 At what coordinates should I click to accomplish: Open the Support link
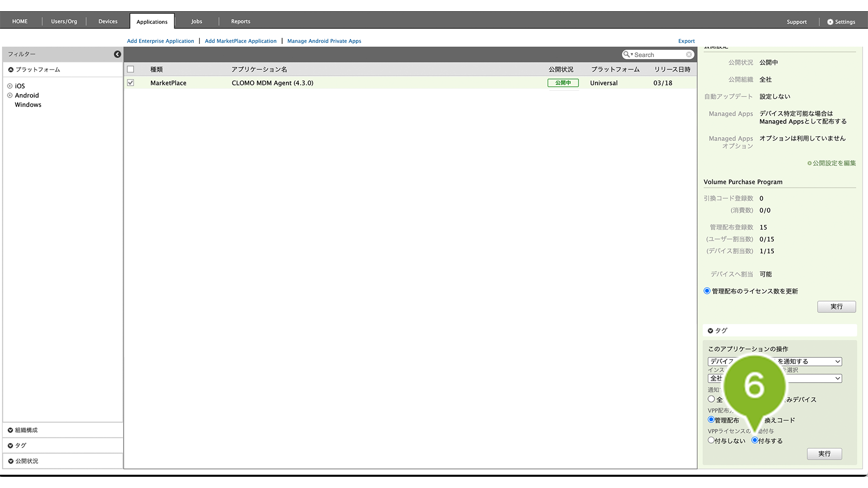pyautogui.click(x=797, y=22)
